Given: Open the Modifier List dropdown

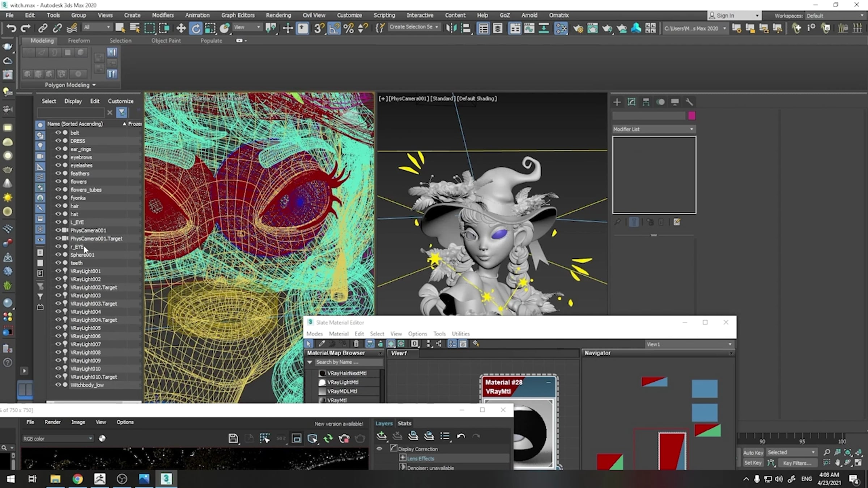Looking at the screenshot, I should [x=654, y=129].
